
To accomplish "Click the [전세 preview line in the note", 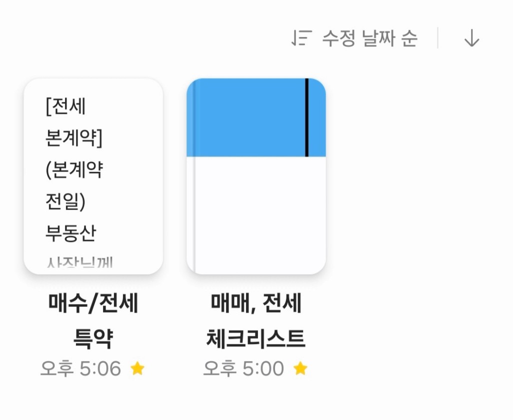I will tap(66, 106).
